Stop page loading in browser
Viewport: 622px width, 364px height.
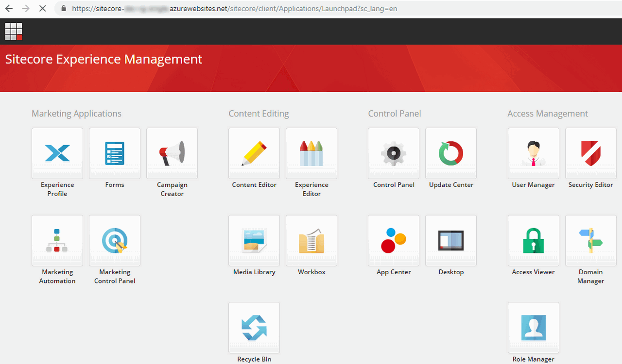(x=42, y=9)
